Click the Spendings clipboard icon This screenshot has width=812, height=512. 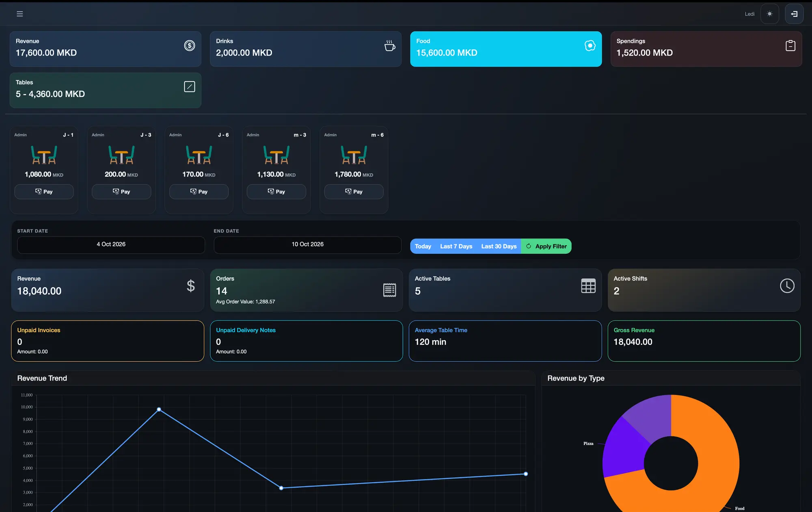[790, 45]
